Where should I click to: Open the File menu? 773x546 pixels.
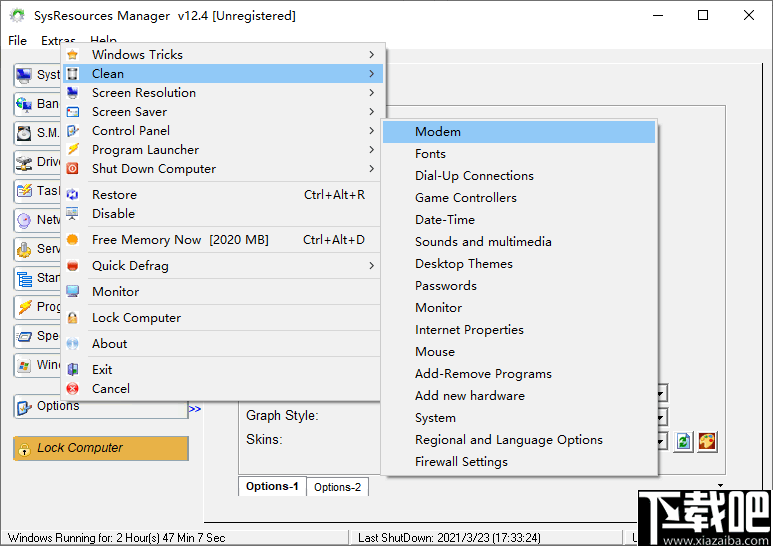pos(17,40)
